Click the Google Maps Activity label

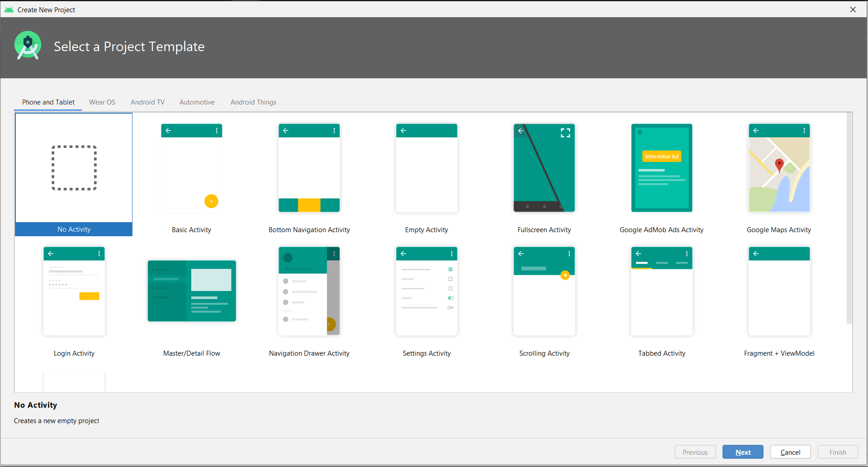(x=779, y=230)
